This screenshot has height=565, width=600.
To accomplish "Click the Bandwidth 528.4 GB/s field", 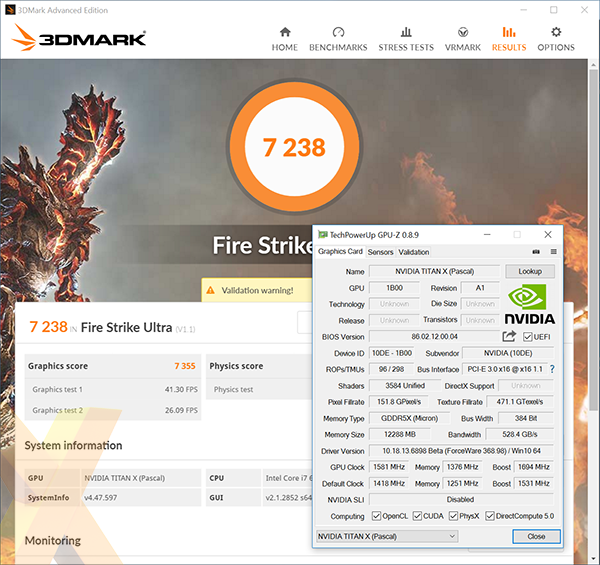I will click(x=520, y=434).
